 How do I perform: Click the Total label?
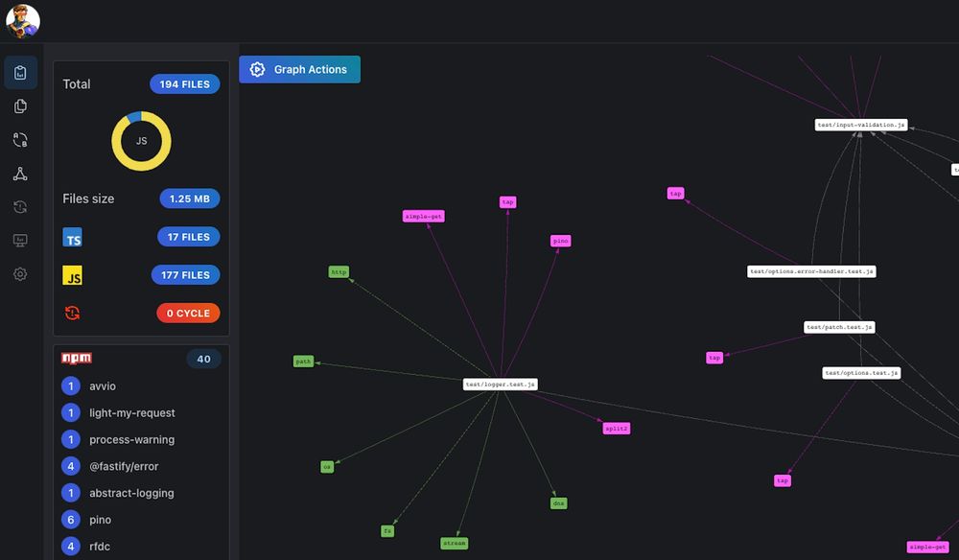tap(77, 84)
